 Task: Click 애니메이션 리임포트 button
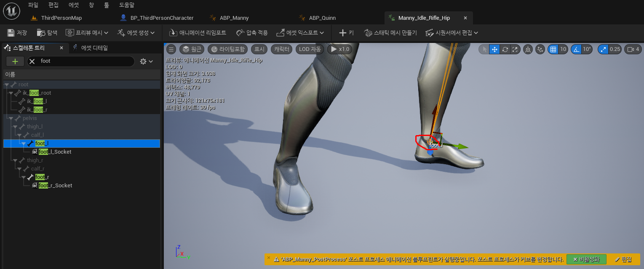pyautogui.click(x=198, y=32)
